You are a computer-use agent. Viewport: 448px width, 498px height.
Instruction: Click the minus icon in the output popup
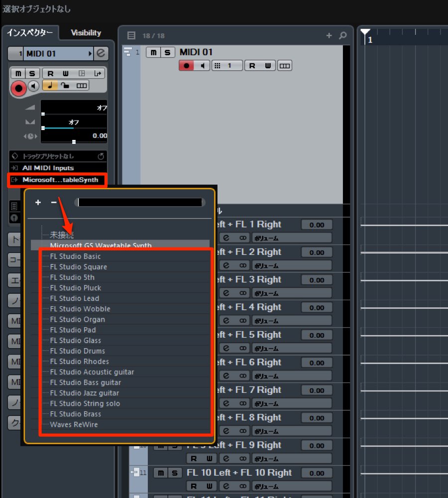pyautogui.click(x=54, y=202)
